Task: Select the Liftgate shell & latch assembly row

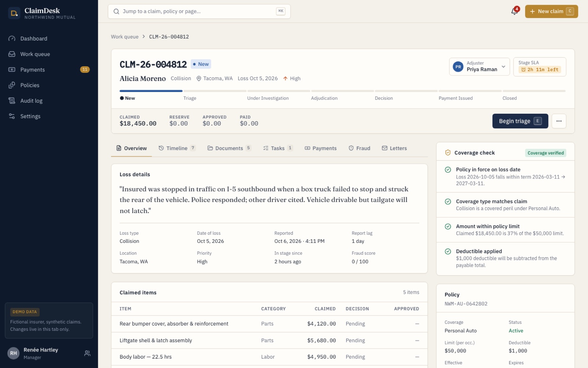Action: [x=269, y=340]
